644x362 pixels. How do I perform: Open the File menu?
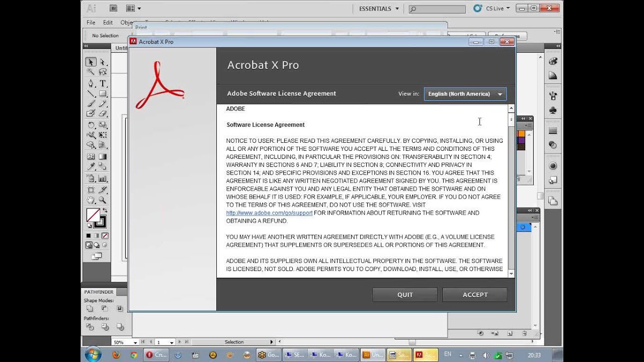[91, 23]
